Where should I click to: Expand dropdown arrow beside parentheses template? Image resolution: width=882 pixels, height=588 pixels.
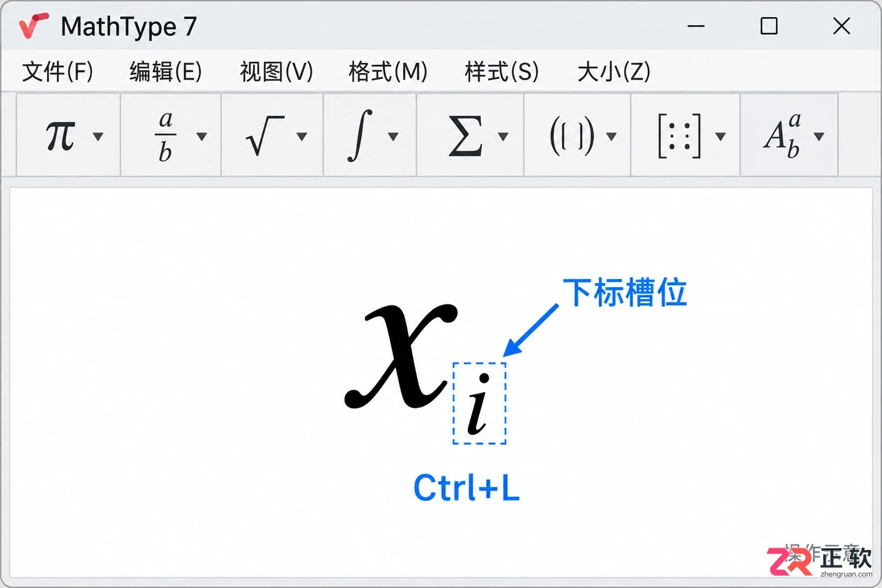(x=611, y=136)
